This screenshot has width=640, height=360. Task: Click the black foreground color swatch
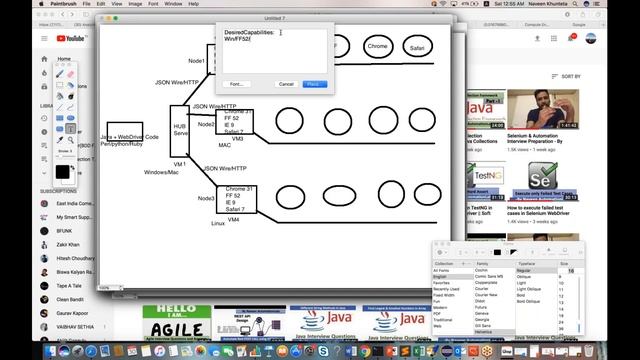(x=62, y=172)
